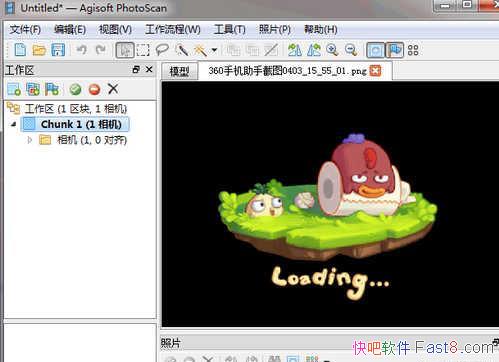Rotate the photo right
The image size is (499, 362).
[x=314, y=50]
